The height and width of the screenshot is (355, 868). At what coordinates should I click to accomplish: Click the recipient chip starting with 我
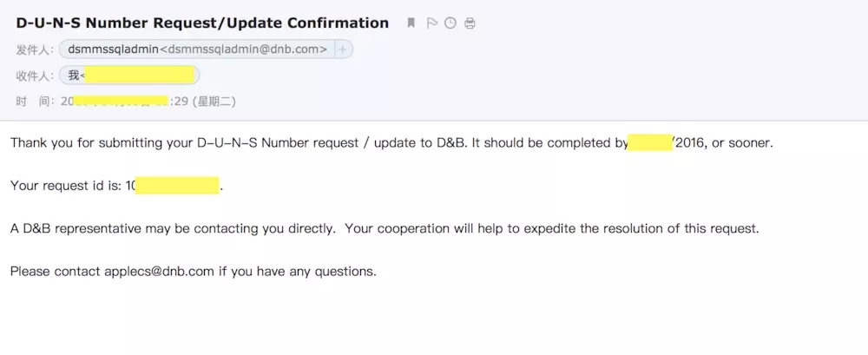pos(130,76)
